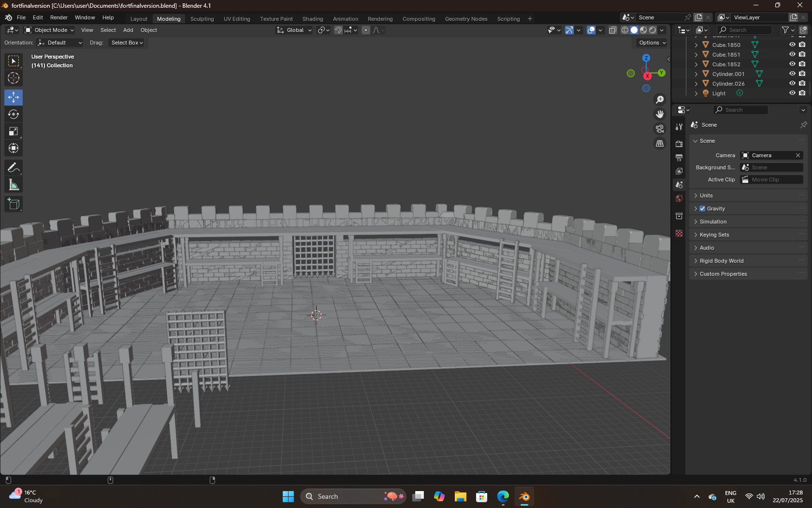The height and width of the screenshot is (508, 812).
Task: Open the Shading workspace tab
Action: [313, 19]
